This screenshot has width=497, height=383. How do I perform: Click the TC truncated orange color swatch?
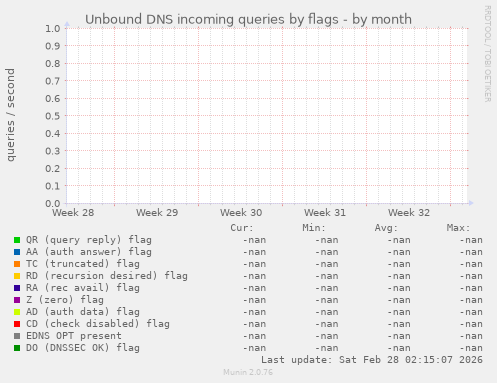(x=17, y=264)
